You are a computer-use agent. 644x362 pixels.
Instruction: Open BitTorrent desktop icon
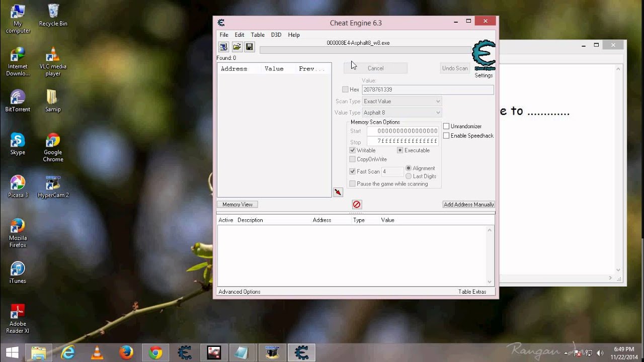[x=18, y=101]
